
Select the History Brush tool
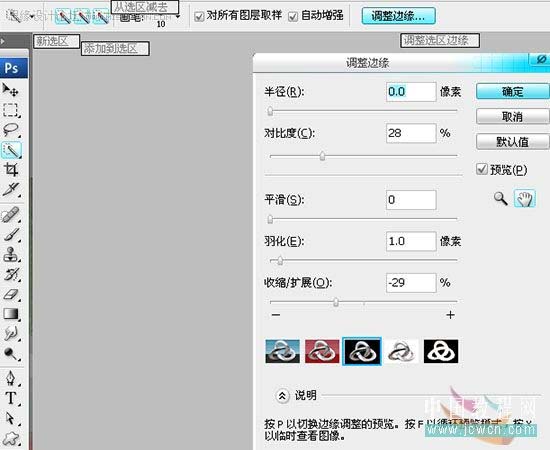(x=11, y=274)
